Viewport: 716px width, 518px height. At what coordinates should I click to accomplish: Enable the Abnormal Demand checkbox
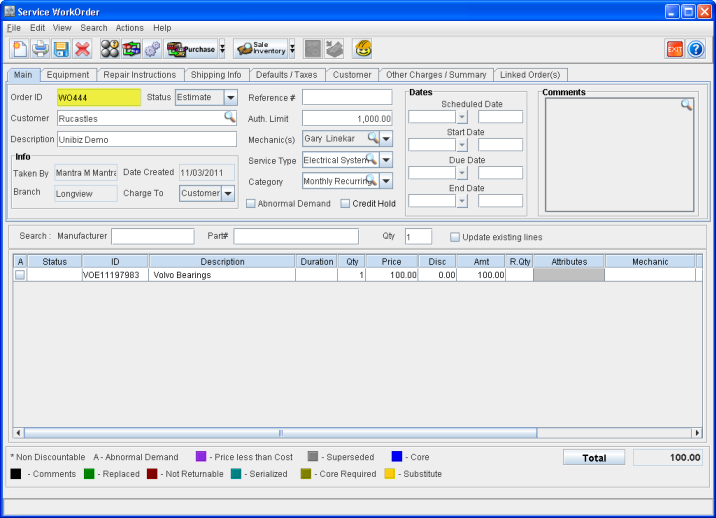pos(251,204)
